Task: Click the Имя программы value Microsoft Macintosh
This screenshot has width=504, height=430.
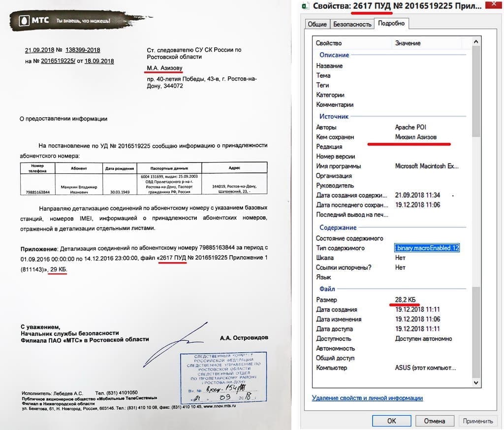Action: coord(427,166)
